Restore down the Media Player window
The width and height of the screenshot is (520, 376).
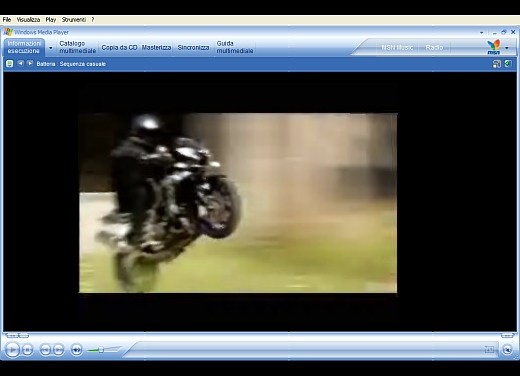[x=504, y=32]
